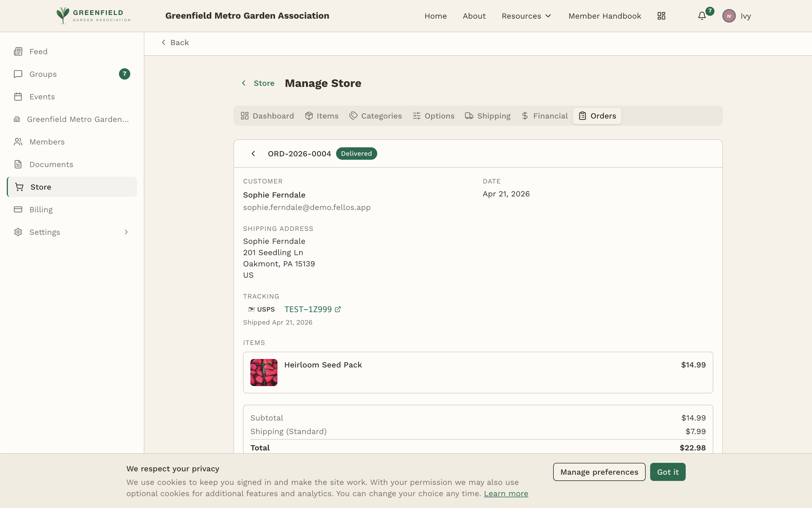Switch to the Shipping tab
The height and width of the screenshot is (508, 812).
pyautogui.click(x=487, y=116)
